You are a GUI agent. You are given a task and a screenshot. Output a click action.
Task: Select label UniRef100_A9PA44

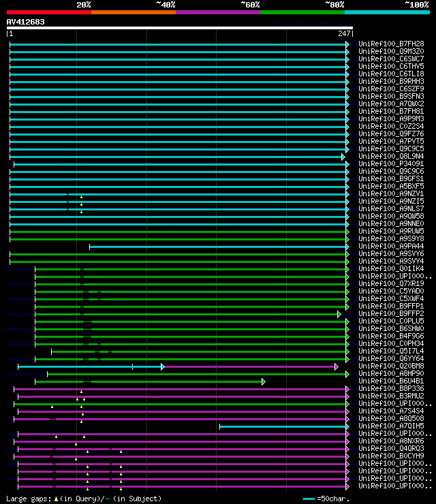[391, 247]
